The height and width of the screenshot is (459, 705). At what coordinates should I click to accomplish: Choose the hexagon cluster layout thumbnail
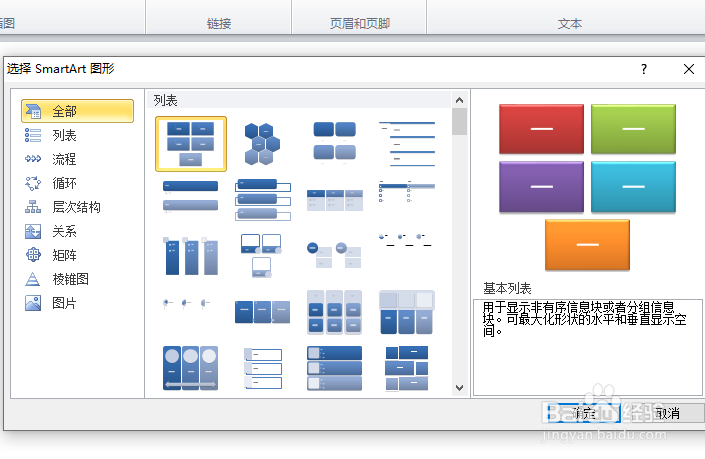click(x=262, y=144)
